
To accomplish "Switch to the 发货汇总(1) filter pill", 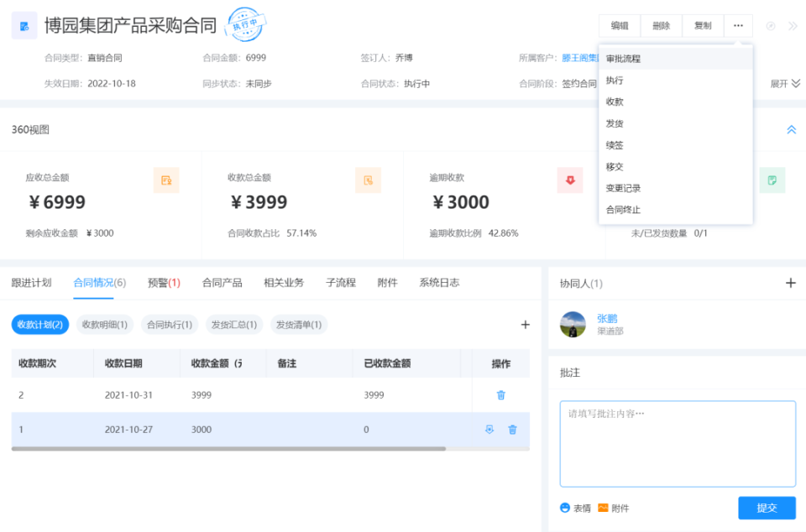I will coord(233,325).
